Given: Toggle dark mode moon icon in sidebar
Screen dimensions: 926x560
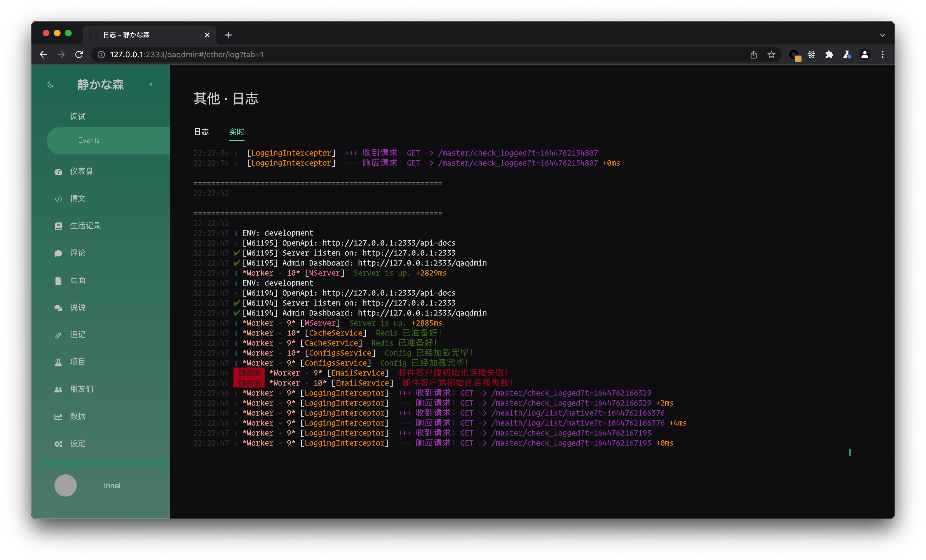Looking at the screenshot, I should coord(50,84).
